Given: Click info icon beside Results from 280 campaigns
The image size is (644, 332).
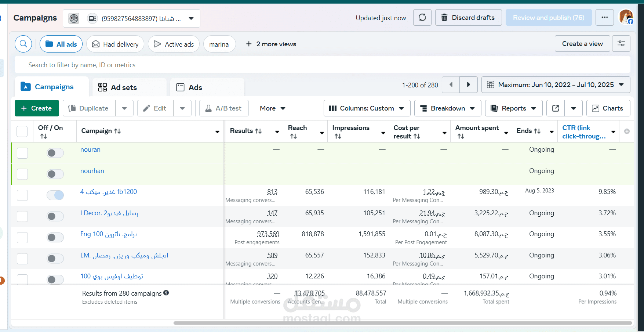Looking at the screenshot, I should click(x=166, y=293).
